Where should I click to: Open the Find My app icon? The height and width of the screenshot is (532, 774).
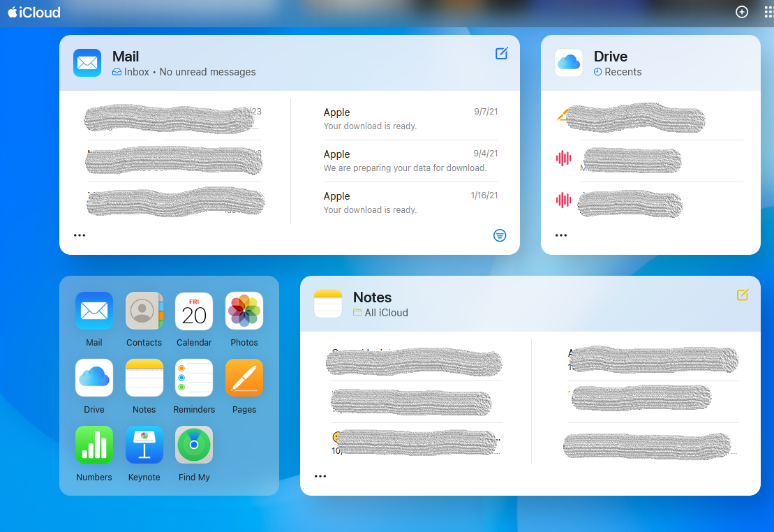pyautogui.click(x=194, y=445)
